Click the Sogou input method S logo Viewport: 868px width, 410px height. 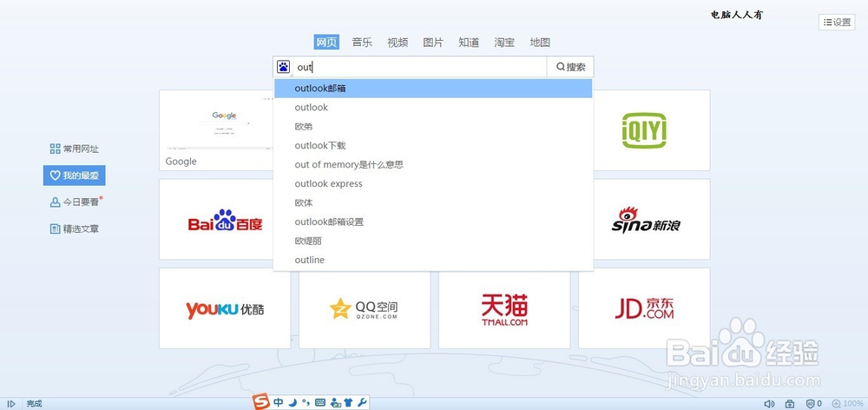pos(261,401)
